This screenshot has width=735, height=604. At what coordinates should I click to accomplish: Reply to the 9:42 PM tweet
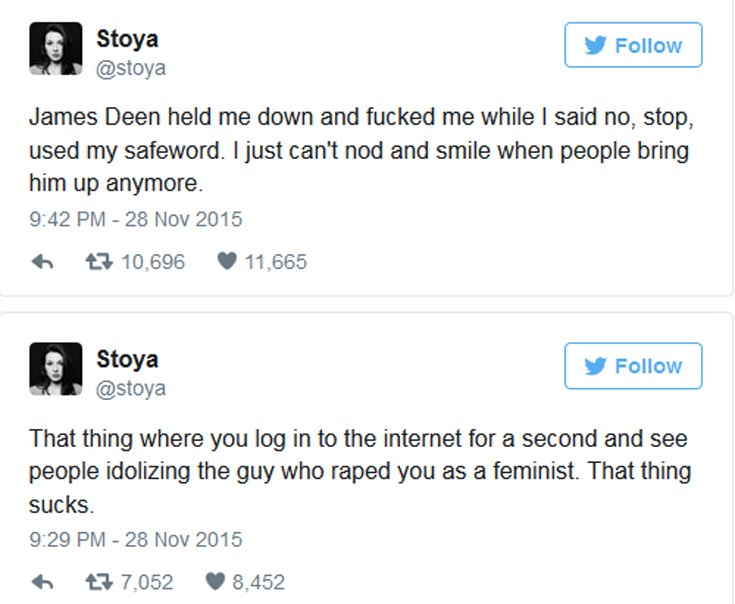point(42,263)
